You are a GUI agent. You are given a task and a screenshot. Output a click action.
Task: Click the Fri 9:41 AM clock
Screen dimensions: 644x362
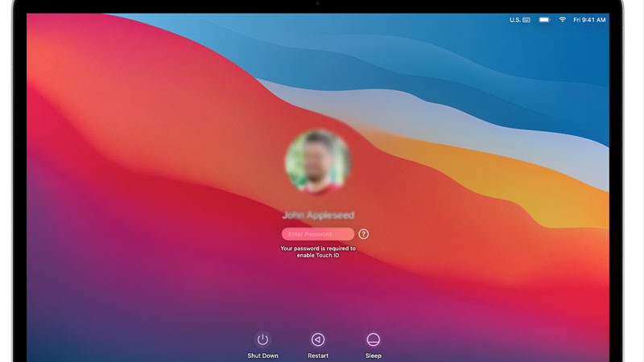point(589,19)
